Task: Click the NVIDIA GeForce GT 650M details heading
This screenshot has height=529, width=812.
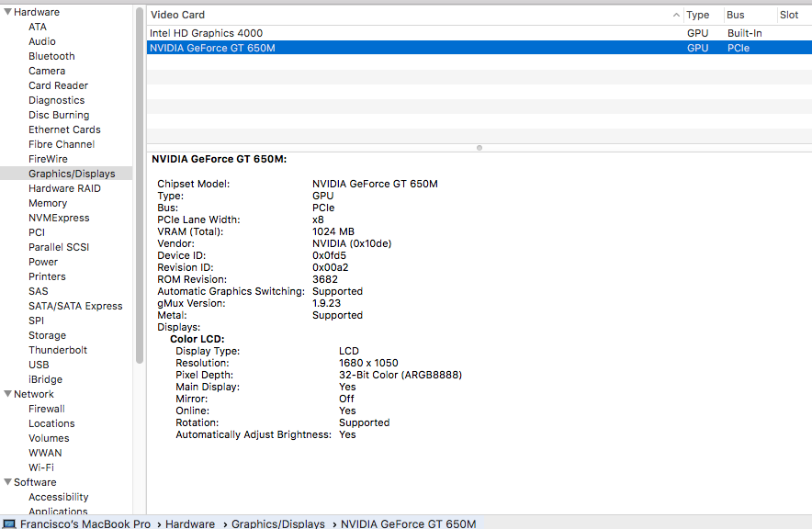Action: click(x=219, y=159)
